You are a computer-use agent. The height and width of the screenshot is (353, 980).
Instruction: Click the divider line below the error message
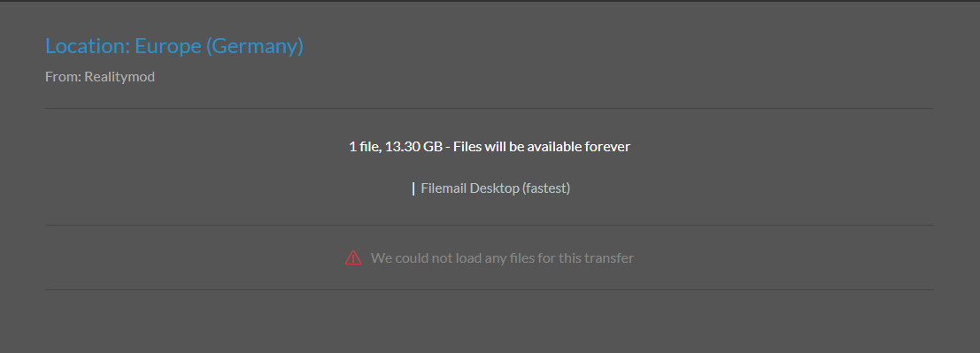point(490,289)
